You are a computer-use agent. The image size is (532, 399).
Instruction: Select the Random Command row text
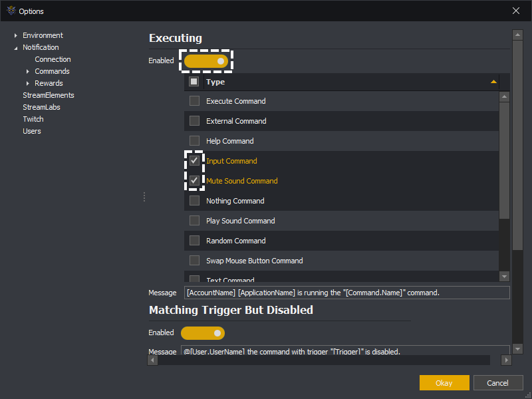[x=236, y=241]
